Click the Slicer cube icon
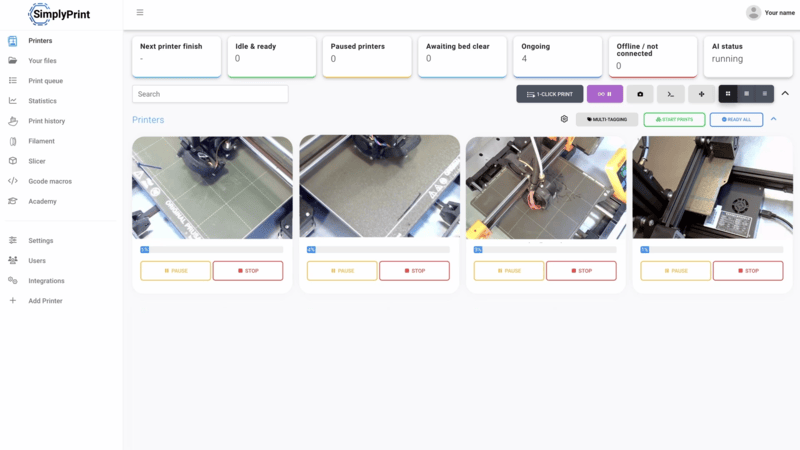 tap(13, 161)
